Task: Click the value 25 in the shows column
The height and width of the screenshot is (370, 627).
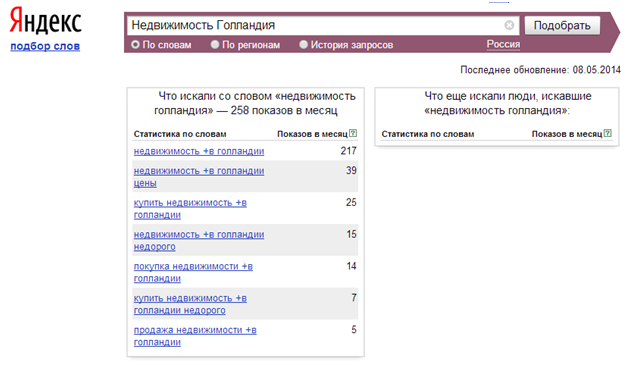Action: [351, 202]
